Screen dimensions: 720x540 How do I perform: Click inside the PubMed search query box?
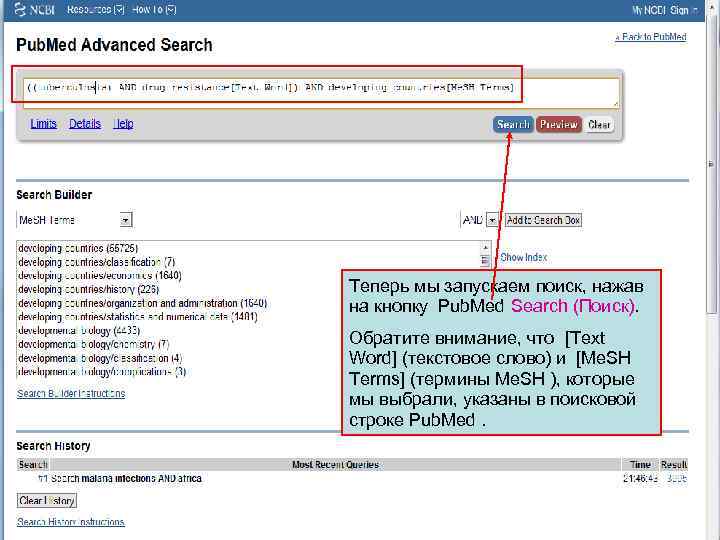[x=321, y=93]
